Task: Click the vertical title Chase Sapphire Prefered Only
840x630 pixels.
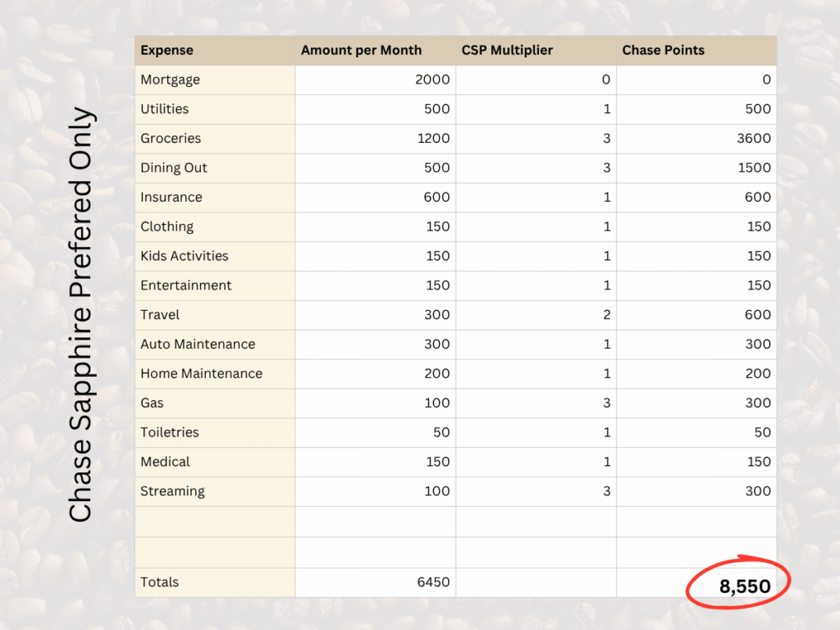Action: (81, 314)
